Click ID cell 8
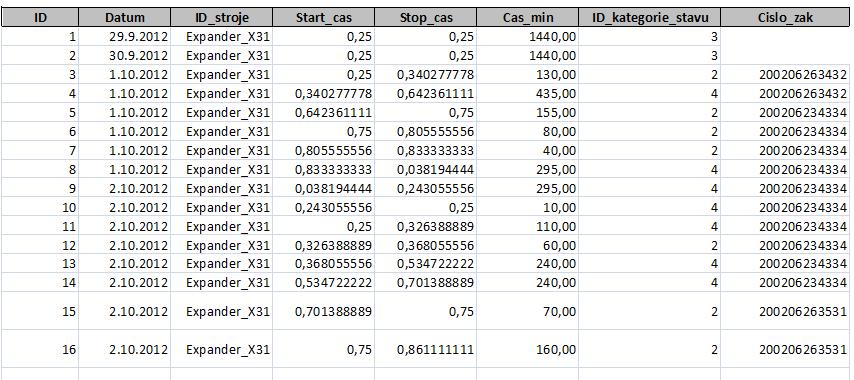This screenshot has width=854, height=380. pyautogui.click(x=40, y=169)
